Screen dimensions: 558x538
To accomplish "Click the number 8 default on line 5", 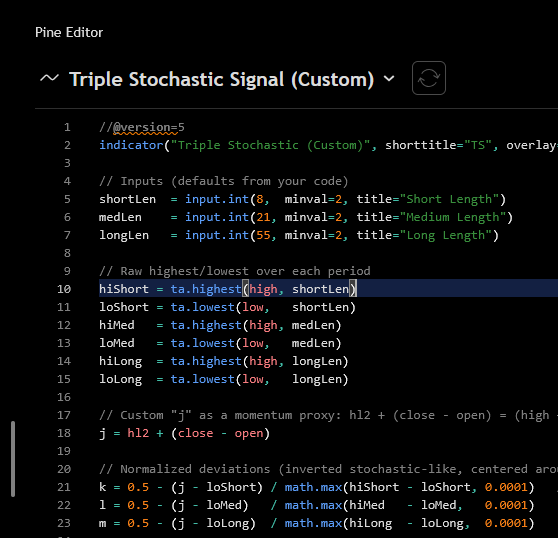I will (x=260, y=199).
